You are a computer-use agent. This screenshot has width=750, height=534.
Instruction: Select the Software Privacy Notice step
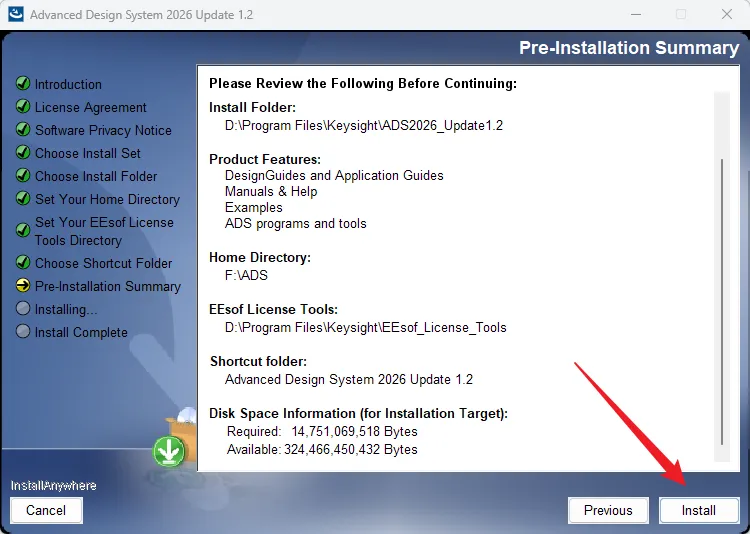point(103,130)
